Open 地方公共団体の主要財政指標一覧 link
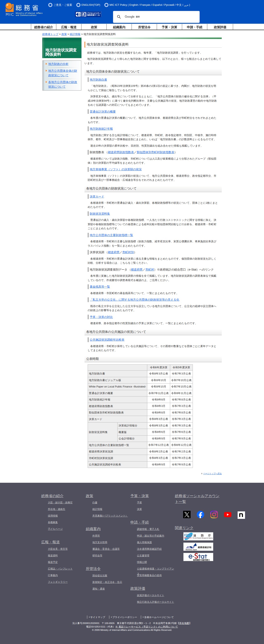 point(111,235)
